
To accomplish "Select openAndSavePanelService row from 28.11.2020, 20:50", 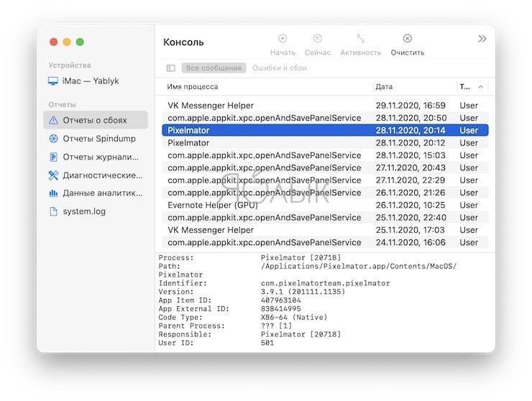I will point(325,118).
